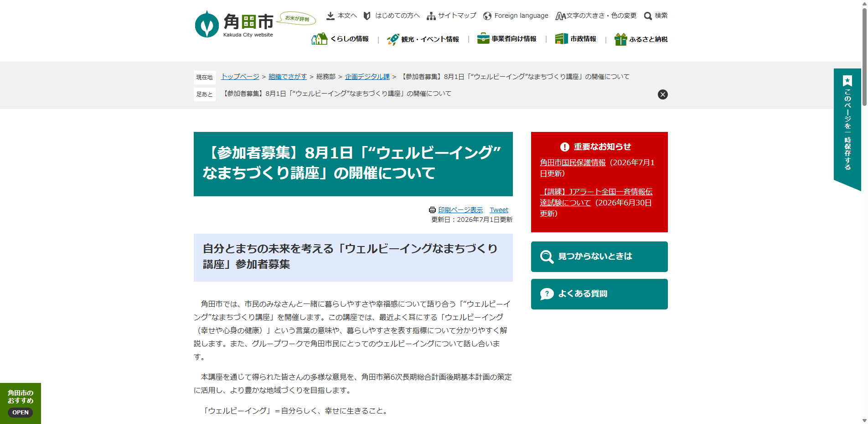Click the お米が評判 speech bubble badge
The height and width of the screenshot is (424, 868).
[x=297, y=18]
